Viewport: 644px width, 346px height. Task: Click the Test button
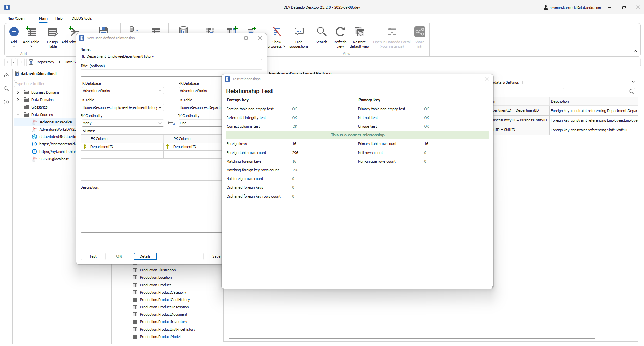click(93, 256)
